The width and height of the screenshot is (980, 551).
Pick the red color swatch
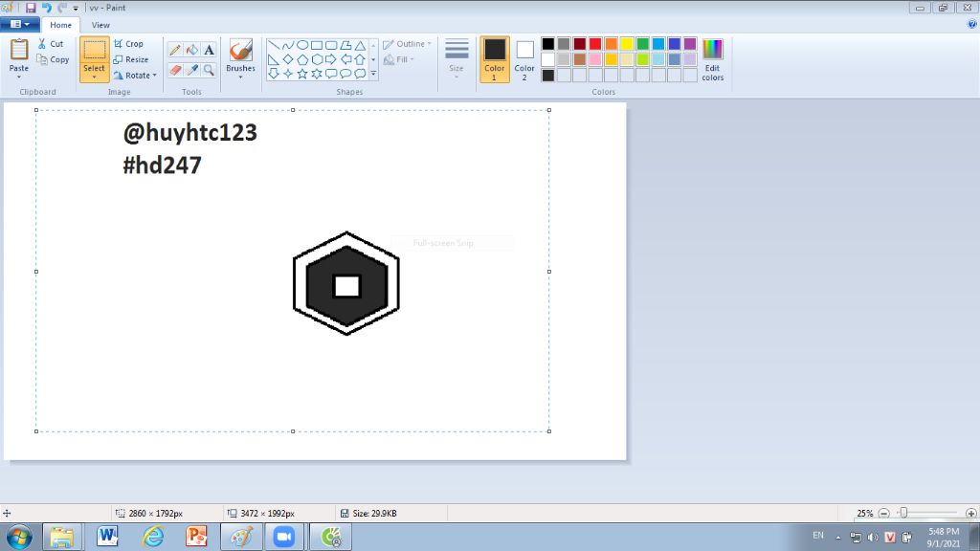coord(595,44)
